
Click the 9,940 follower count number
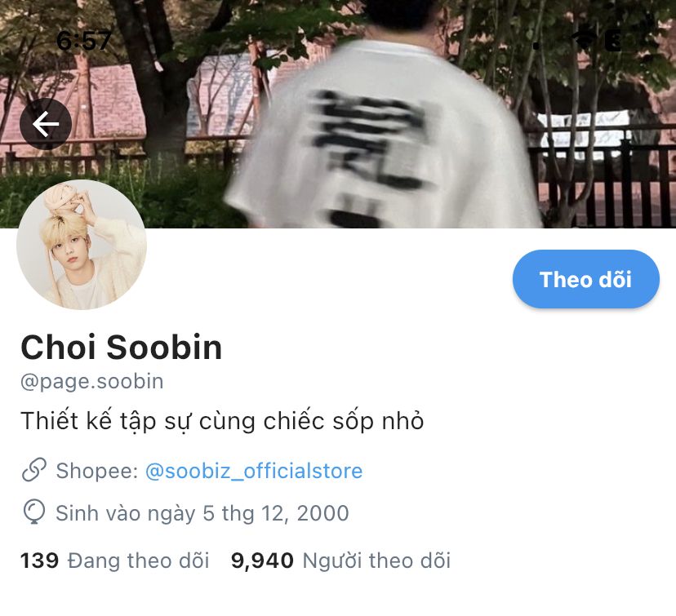tap(262, 561)
